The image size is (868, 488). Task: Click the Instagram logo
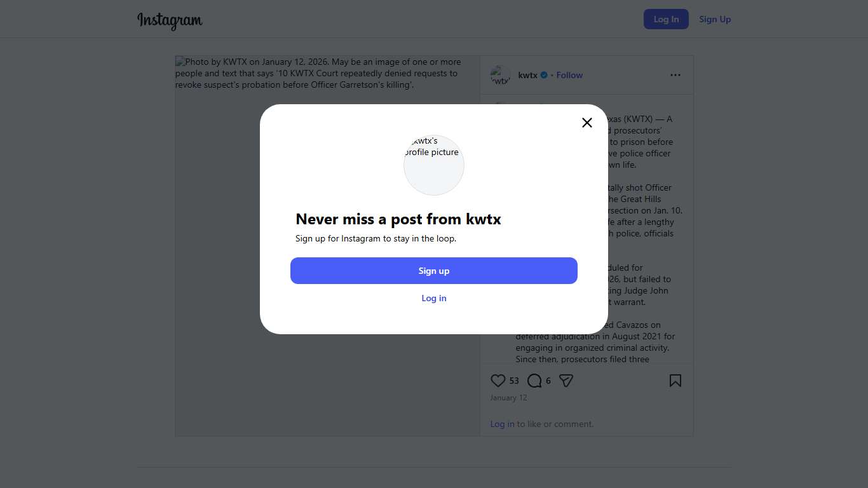(x=170, y=20)
